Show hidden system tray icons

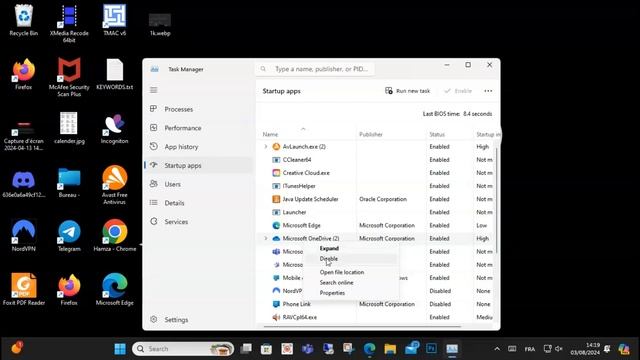click(497, 349)
